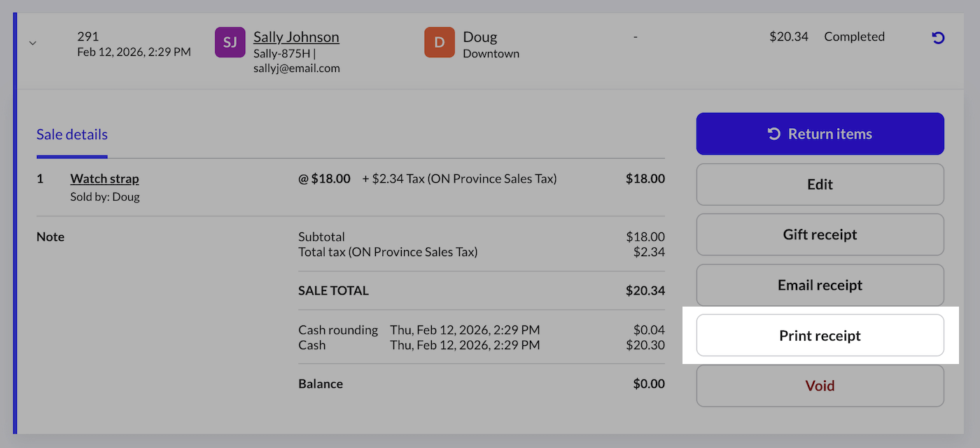980x448 pixels.
Task: Click the Note section label
Action: [50, 237]
